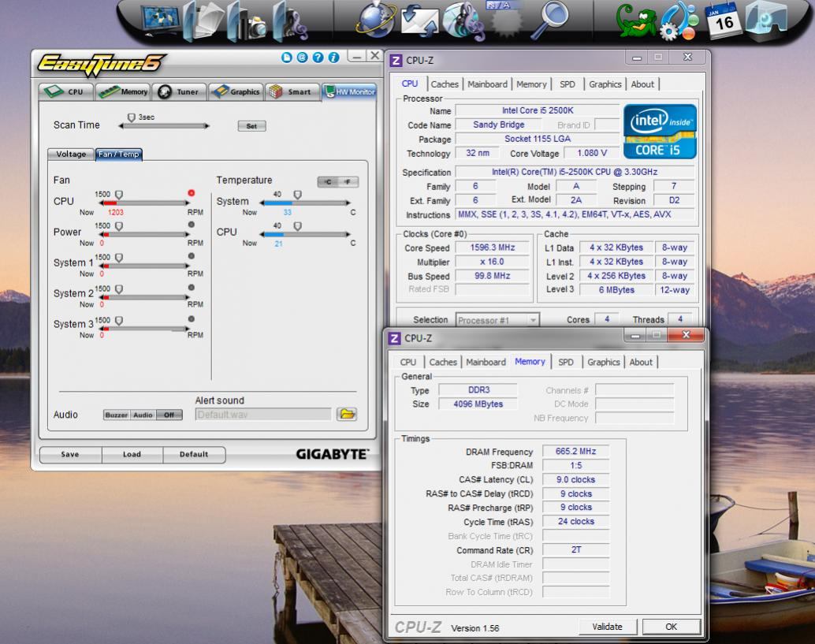Click the EasyTune6 Default button
Screen dimensions: 815x644
coord(194,454)
